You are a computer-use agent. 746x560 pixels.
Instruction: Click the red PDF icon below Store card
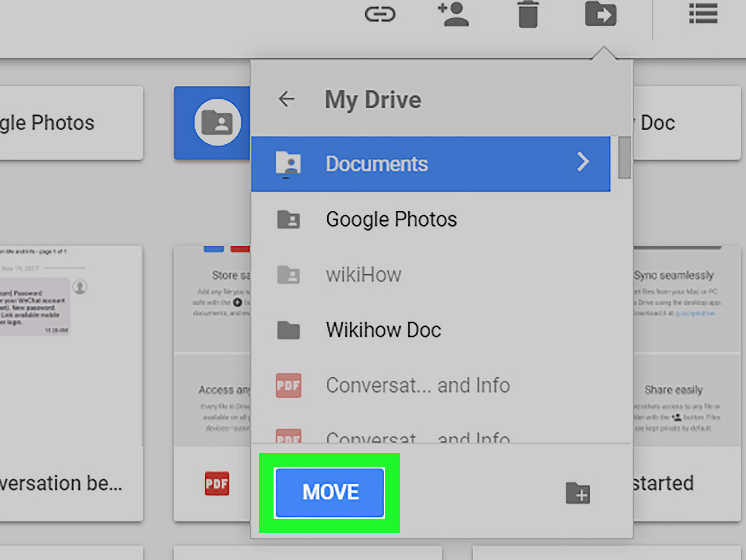[217, 484]
